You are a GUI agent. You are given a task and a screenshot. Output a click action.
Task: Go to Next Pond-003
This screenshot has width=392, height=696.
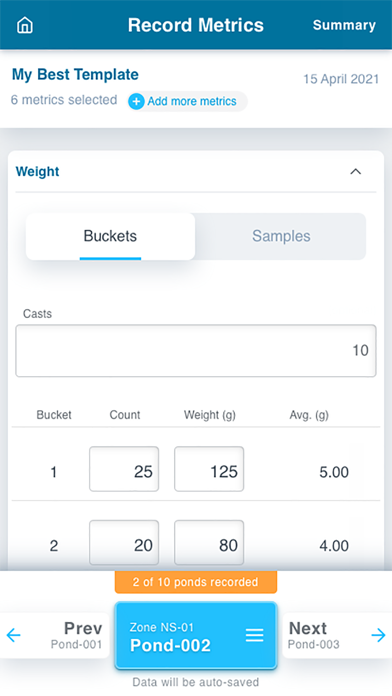pos(337,635)
